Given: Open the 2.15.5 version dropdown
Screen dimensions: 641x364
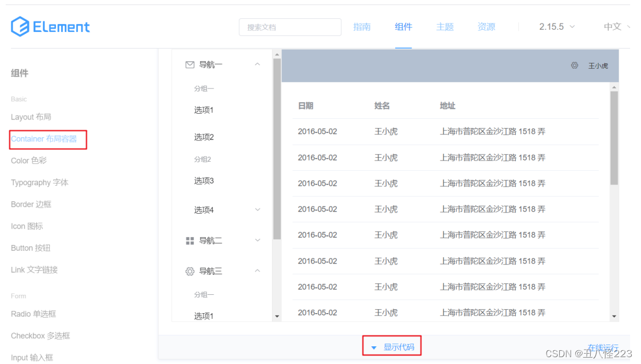Looking at the screenshot, I should coord(557,26).
